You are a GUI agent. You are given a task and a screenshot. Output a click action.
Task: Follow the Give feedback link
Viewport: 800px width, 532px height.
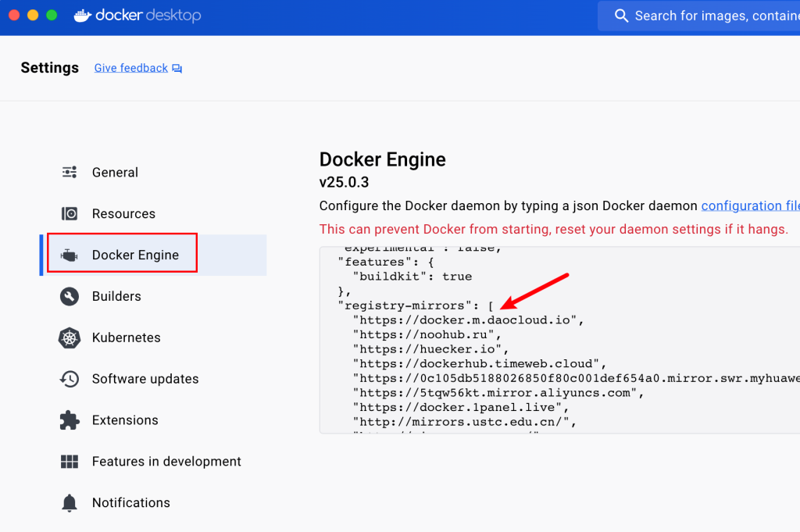point(131,68)
